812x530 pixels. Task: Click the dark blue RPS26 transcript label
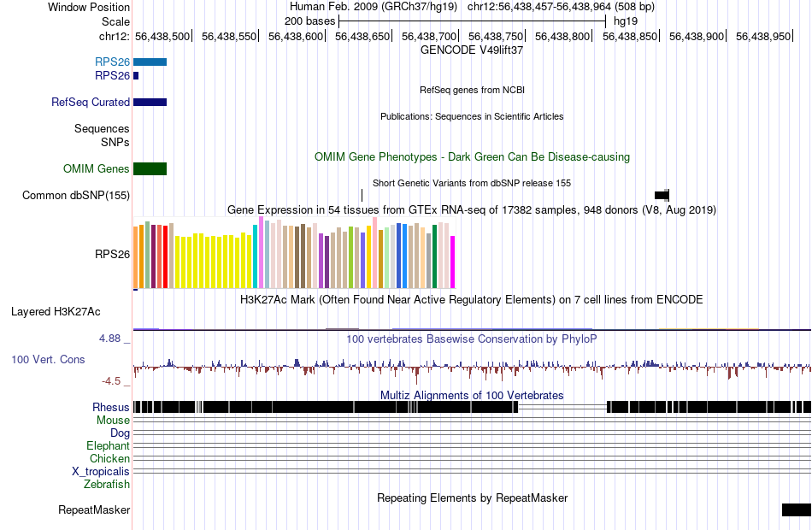coord(112,75)
